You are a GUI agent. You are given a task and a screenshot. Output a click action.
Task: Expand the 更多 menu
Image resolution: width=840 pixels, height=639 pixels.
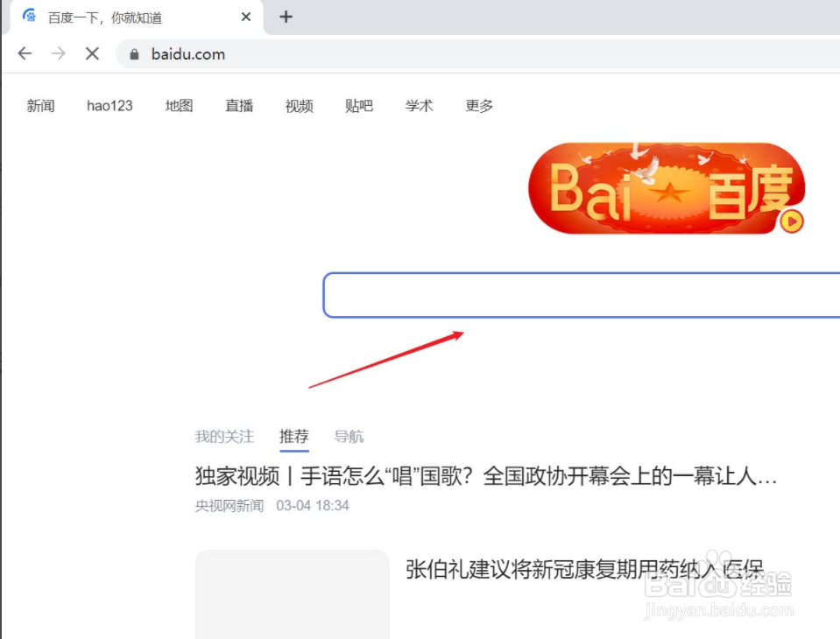479,106
